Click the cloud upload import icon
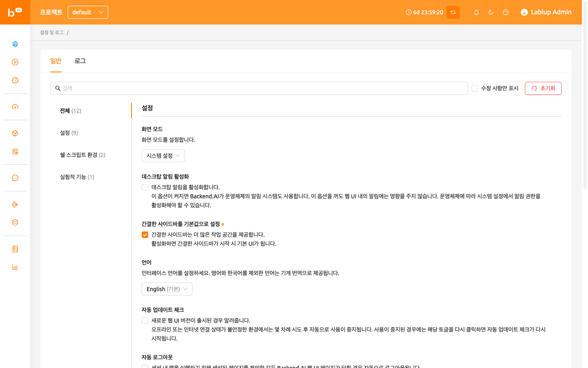The height and width of the screenshot is (368, 588). [15, 107]
